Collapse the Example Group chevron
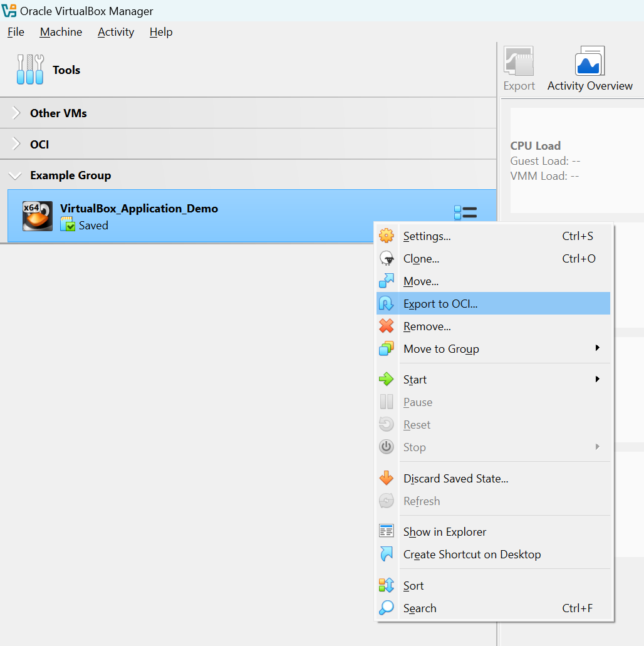This screenshot has height=646, width=644. 15,176
